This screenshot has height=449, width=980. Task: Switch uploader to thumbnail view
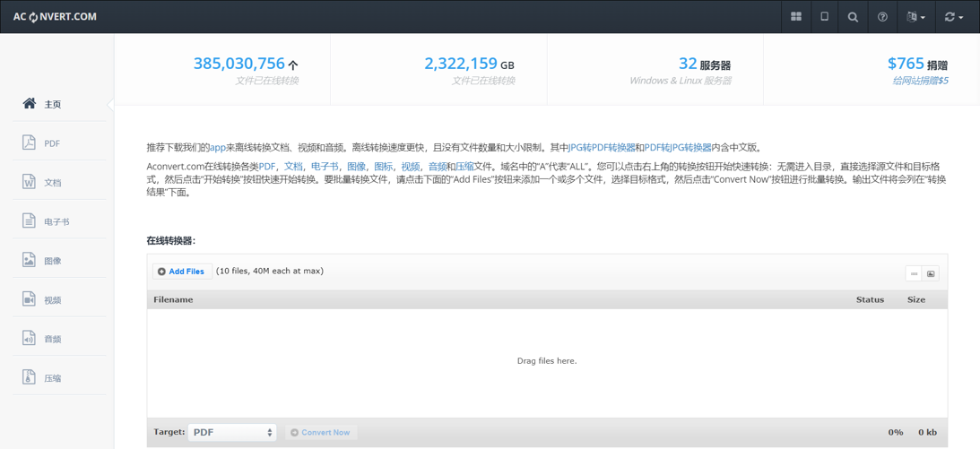click(931, 273)
